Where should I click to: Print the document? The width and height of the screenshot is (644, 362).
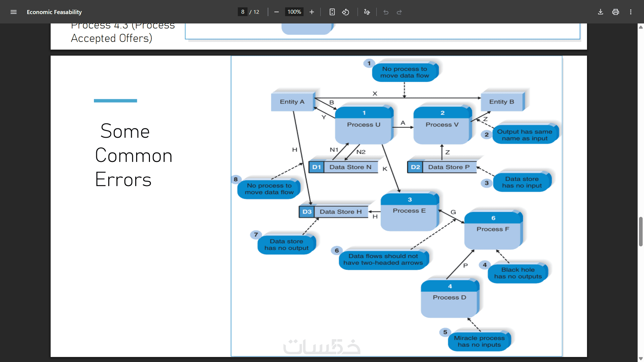(x=615, y=12)
